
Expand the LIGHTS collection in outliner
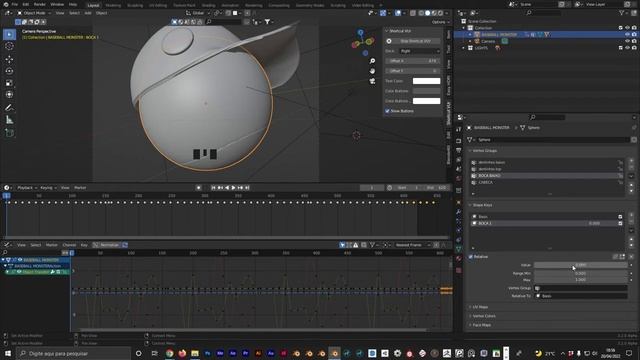pos(464,48)
